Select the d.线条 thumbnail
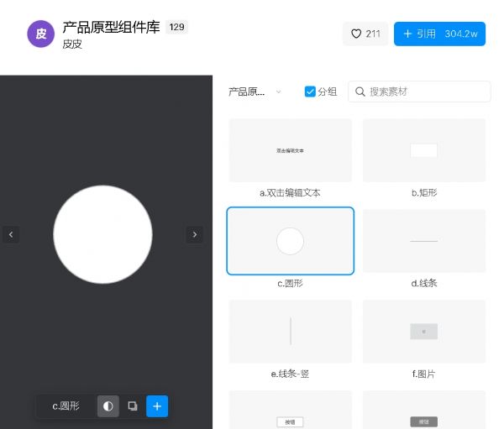 pos(424,241)
